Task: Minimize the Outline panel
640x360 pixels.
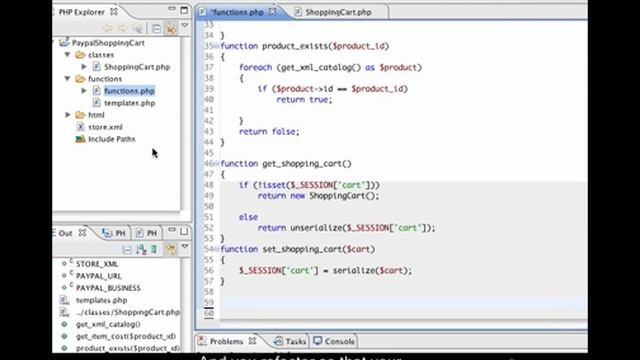Action: coord(172,230)
